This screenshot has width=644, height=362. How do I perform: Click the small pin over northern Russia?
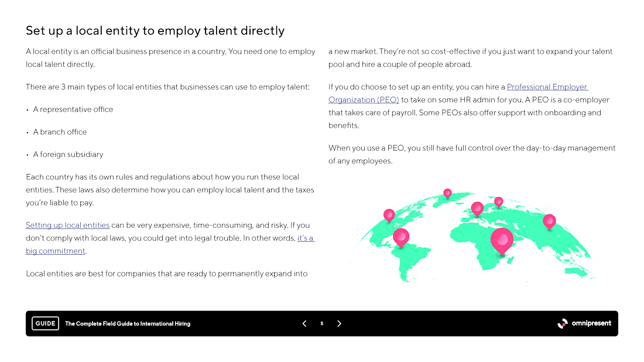[499, 202]
